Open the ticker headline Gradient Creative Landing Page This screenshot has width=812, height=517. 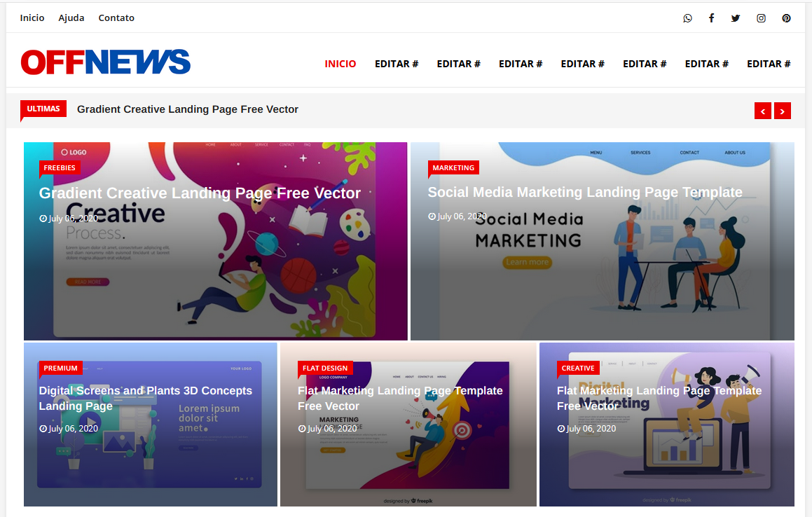188,109
